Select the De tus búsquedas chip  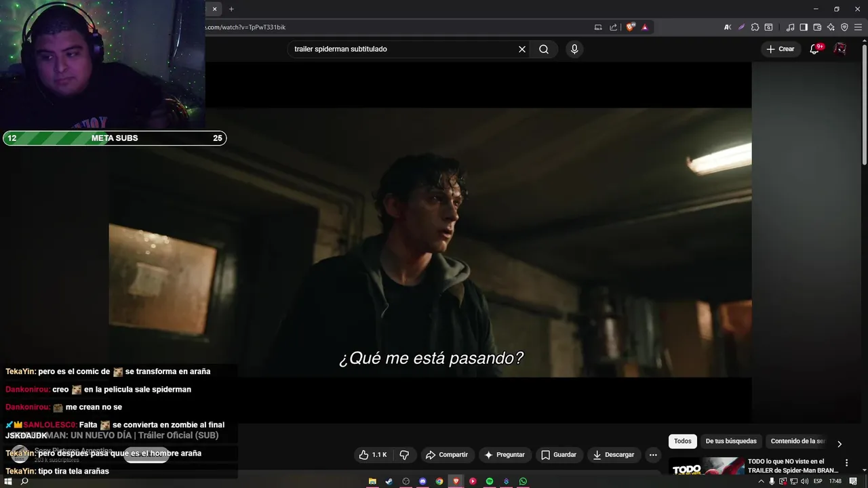(731, 441)
